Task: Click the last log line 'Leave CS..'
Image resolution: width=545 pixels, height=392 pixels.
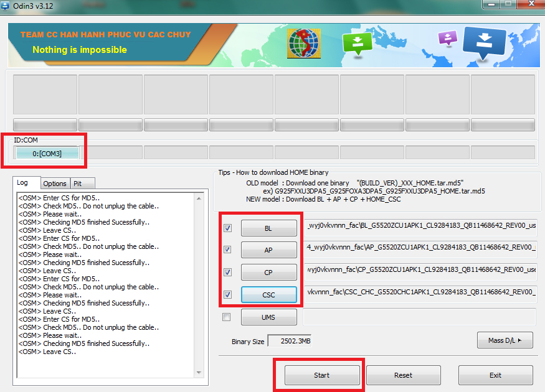Action: 47,352
